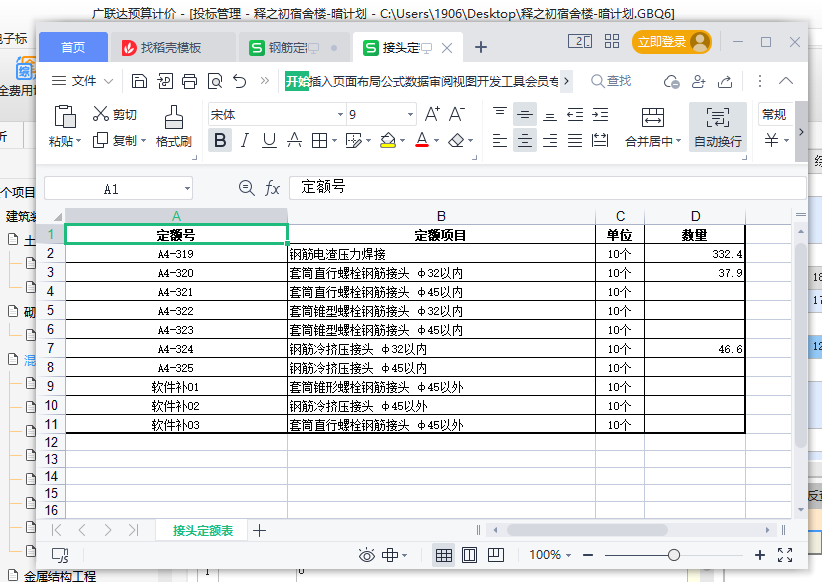Click the eraser clear format icon
The height and width of the screenshot is (582, 822).
[456, 141]
